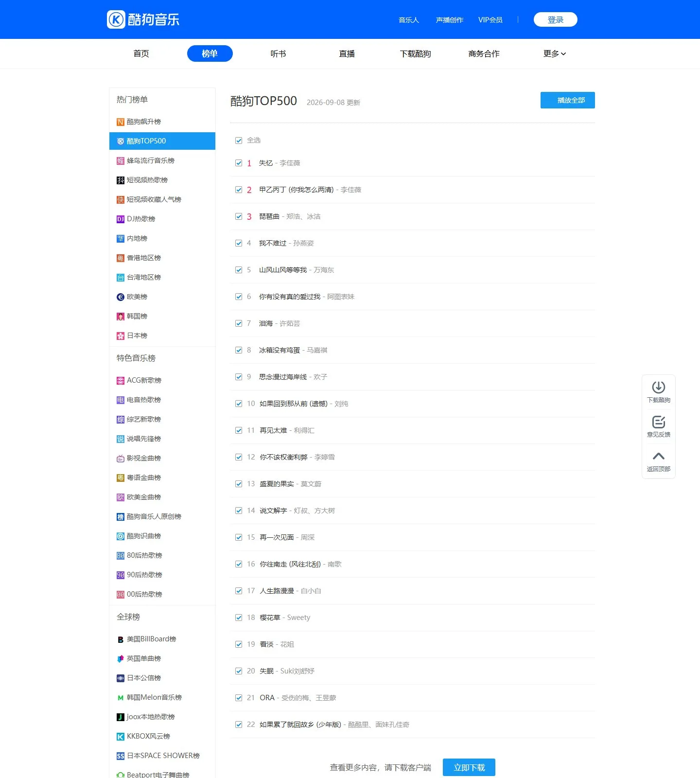This screenshot has height=778, width=700.
Task: Open song 甲乙丙丁 (你我怎么两清)
Action: tap(296, 190)
